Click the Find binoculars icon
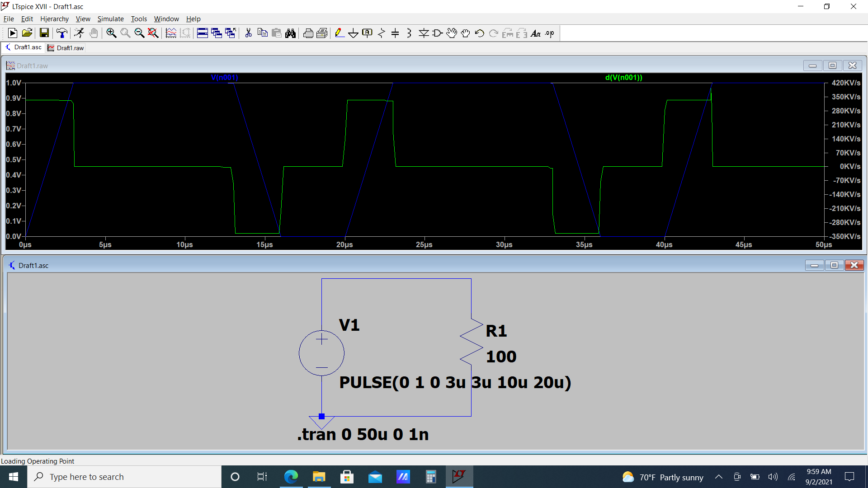Screen dimensions: 868x488 pos(291,33)
